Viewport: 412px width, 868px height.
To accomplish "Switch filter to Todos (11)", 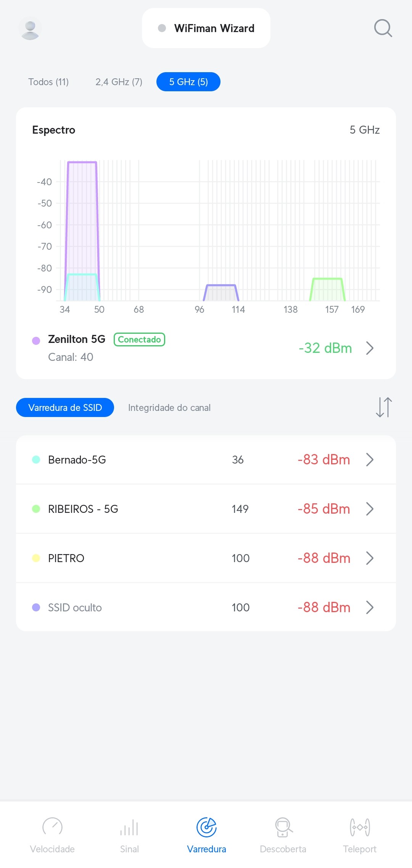I will click(48, 82).
